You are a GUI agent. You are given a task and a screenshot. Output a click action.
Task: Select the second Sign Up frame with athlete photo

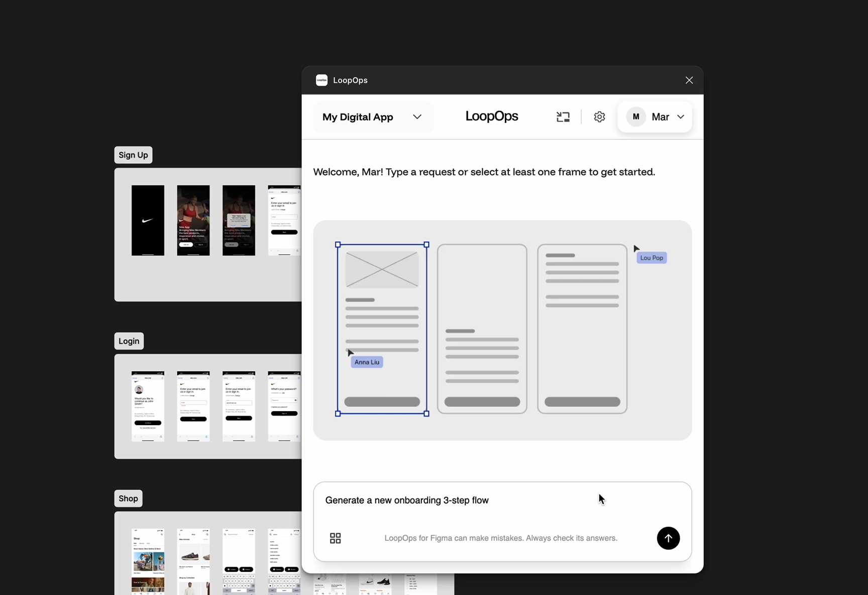tap(193, 221)
